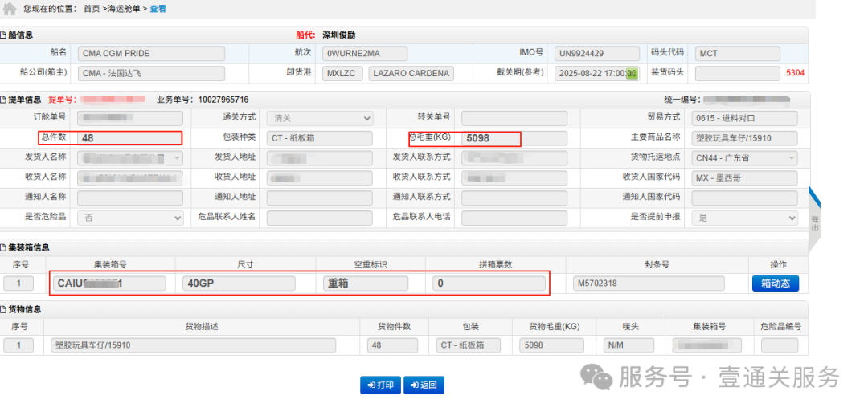Open 海运舱单 in the breadcrumb
868x412 pixels.
pos(125,9)
